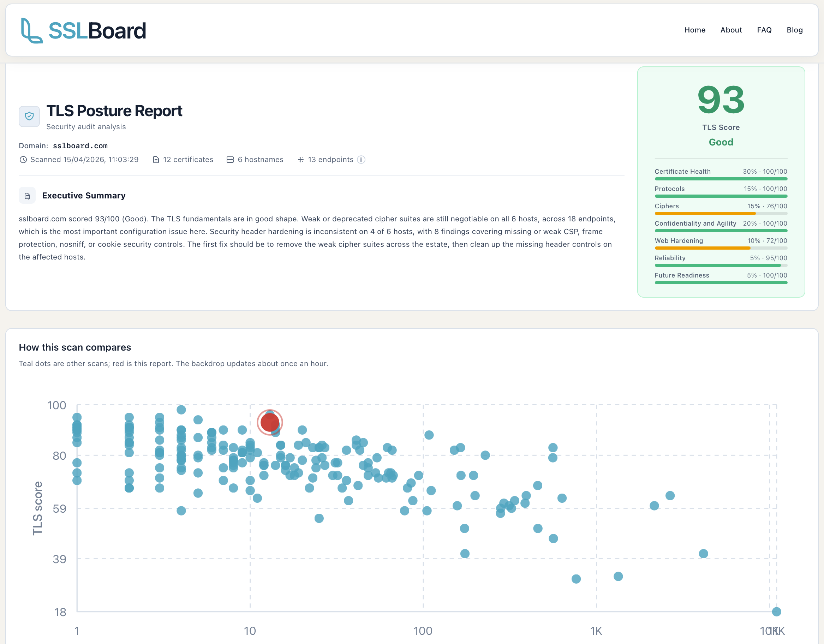824x644 pixels.
Task: Click the 'Executive Summary' heading
Action: (84, 196)
